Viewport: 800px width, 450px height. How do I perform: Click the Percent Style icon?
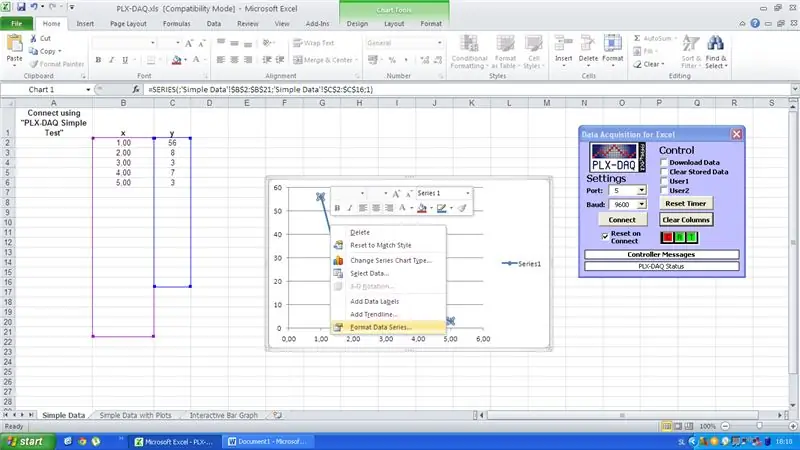pos(392,60)
